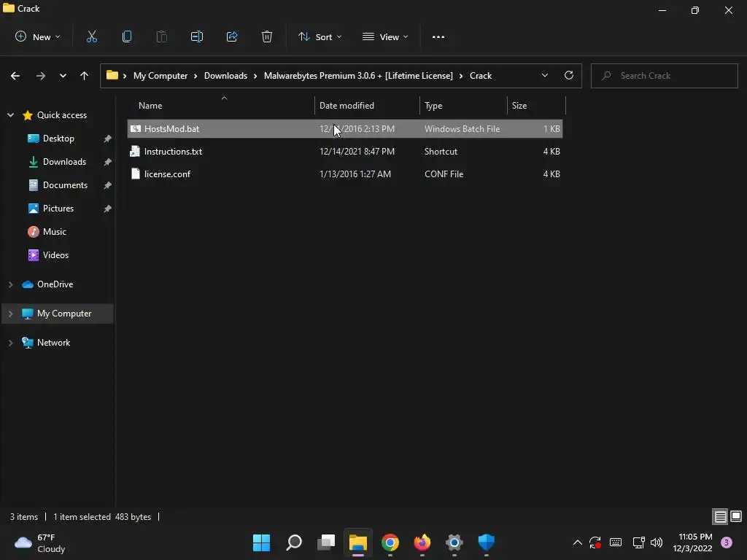The image size is (747, 560).
Task: Select the HostsMod.bat file name
Action: 172,128
